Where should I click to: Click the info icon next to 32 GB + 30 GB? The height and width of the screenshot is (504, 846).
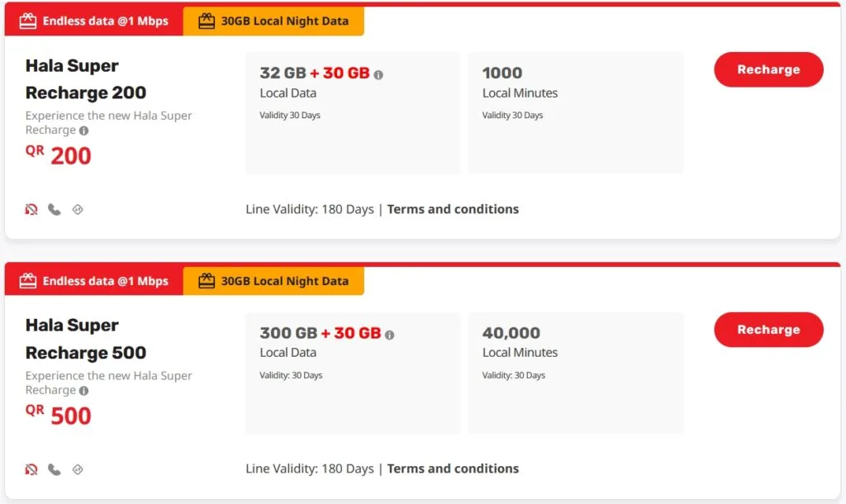click(378, 74)
